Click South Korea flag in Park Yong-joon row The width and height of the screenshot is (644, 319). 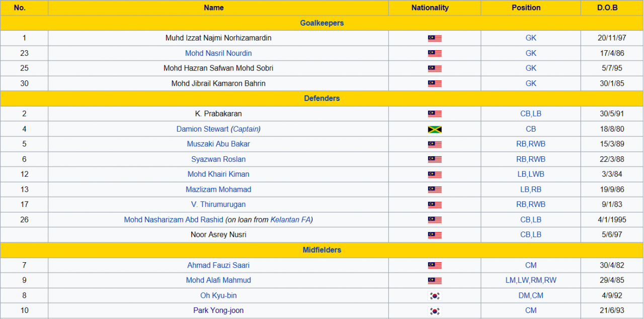(435, 311)
